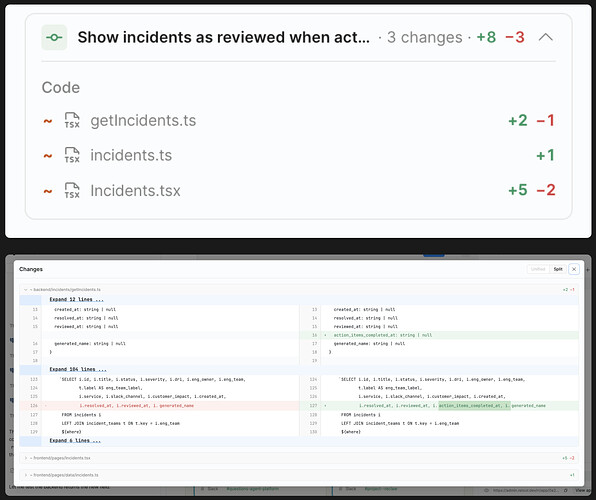Collapse the changes card with the up chevron
The height and width of the screenshot is (500, 596).
545,37
